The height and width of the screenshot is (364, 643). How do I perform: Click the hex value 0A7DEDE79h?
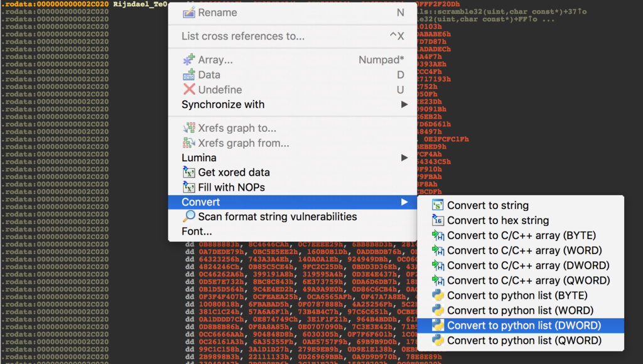pos(221,252)
